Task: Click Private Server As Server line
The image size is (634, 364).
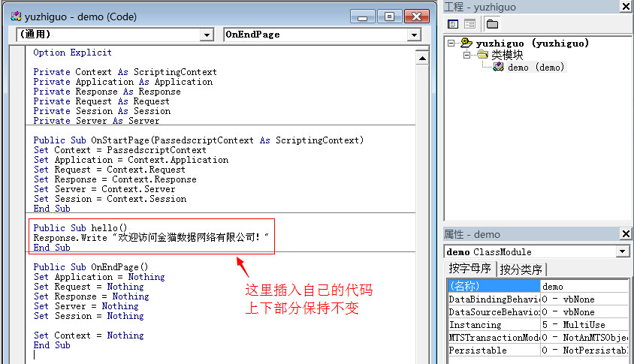Action: point(96,120)
